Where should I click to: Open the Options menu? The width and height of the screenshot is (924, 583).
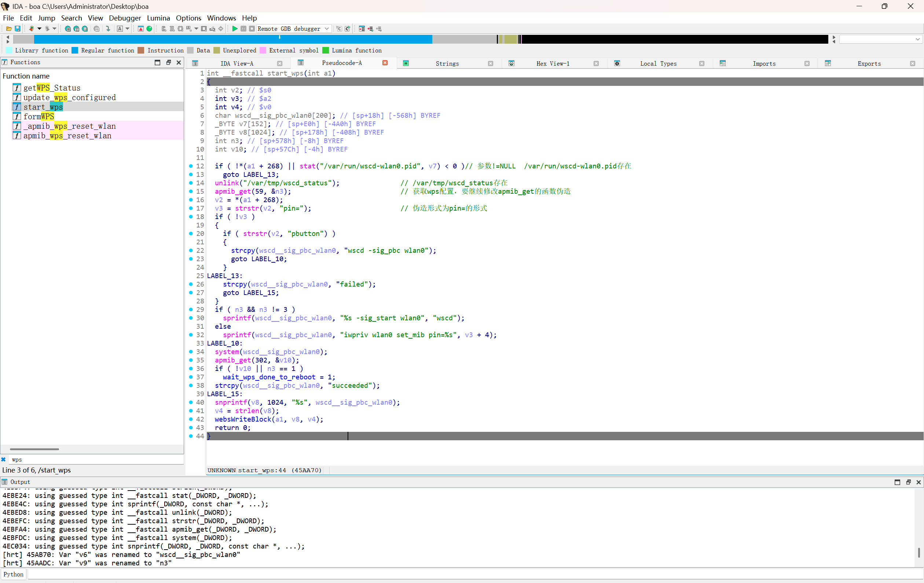pyautogui.click(x=188, y=18)
